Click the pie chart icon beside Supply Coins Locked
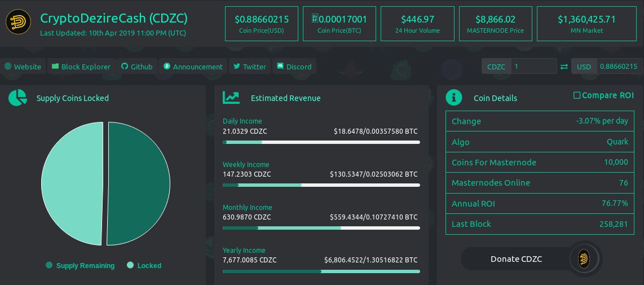This screenshot has width=644, height=285. (x=17, y=98)
